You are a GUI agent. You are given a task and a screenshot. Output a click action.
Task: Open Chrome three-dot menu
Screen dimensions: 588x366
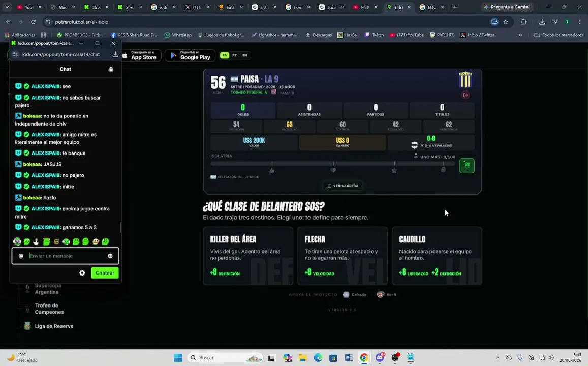pyautogui.click(x=580, y=22)
